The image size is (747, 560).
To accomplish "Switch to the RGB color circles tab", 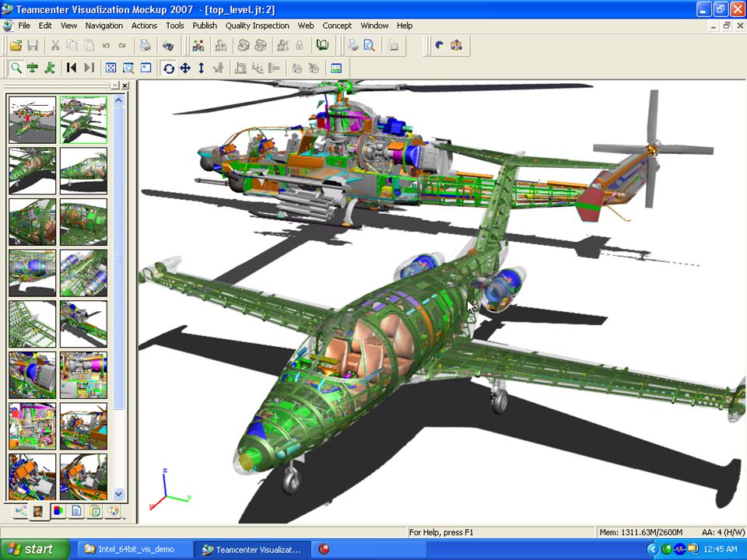I will pyautogui.click(x=58, y=510).
